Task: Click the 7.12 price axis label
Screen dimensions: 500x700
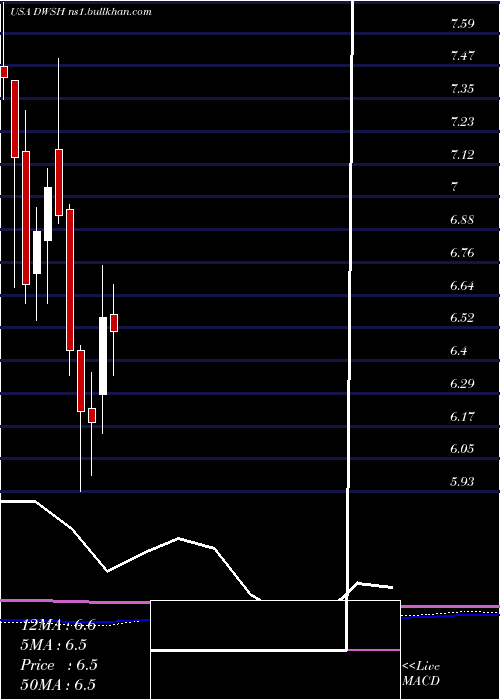Action: 462,155
